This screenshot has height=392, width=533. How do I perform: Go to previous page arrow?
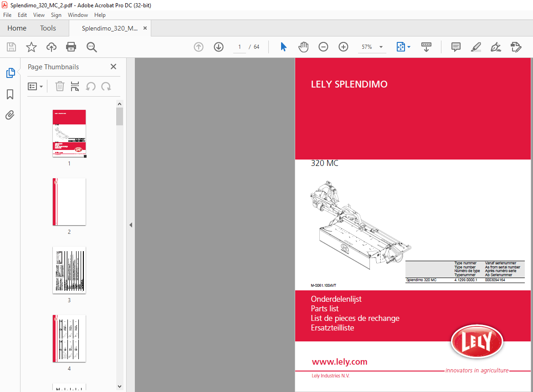pos(199,47)
